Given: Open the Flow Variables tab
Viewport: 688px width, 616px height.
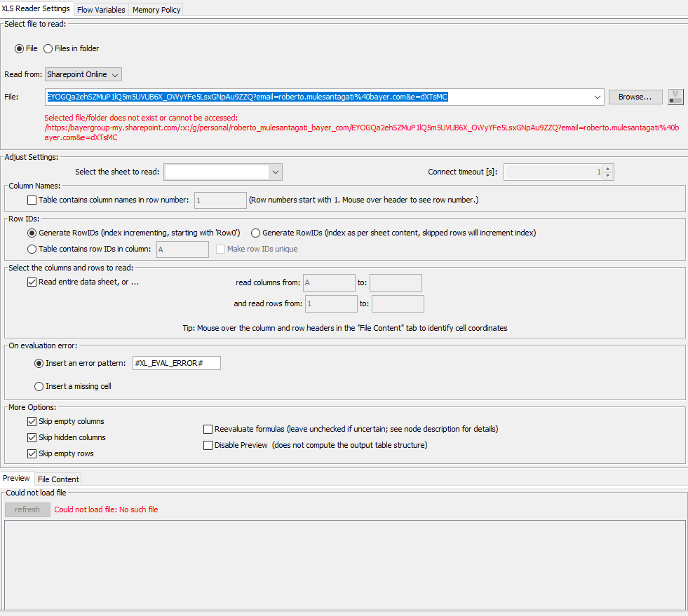Looking at the screenshot, I should click(102, 10).
